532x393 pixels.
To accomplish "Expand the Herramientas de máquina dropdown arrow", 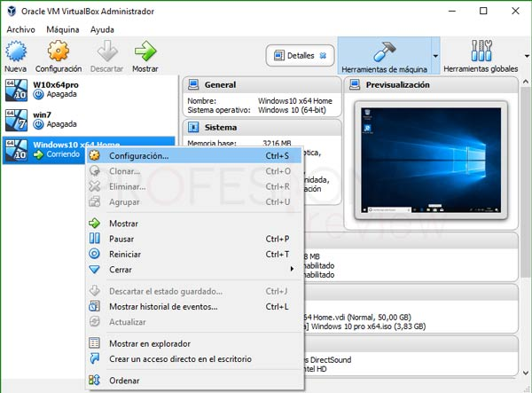I will point(435,56).
